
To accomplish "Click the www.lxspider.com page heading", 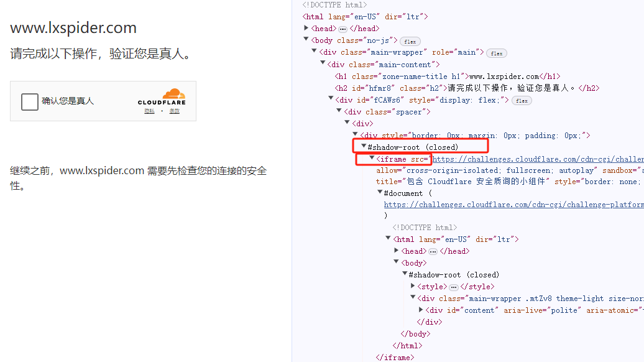I will pyautogui.click(x=73, y=28).
